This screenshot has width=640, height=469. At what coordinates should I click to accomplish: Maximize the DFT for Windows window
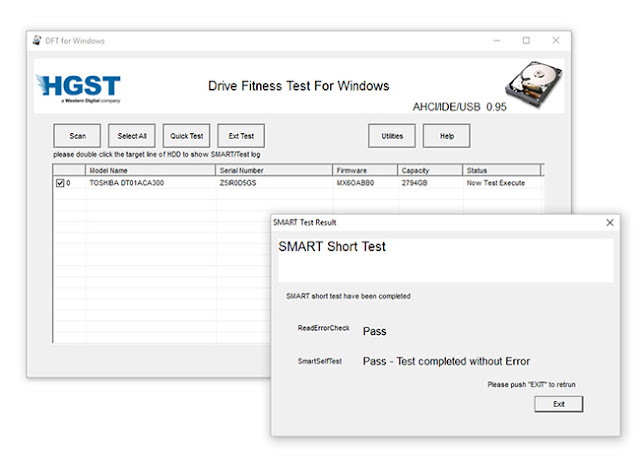pos(526,40)
